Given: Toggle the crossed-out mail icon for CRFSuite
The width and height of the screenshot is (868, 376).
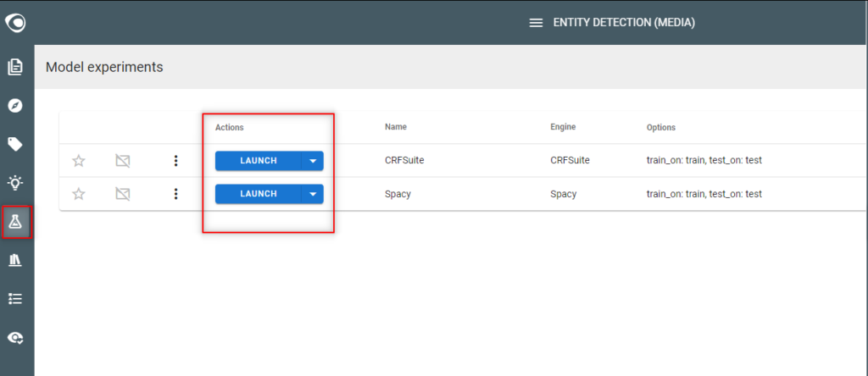Looking at the screenshot, I should 122,161.
